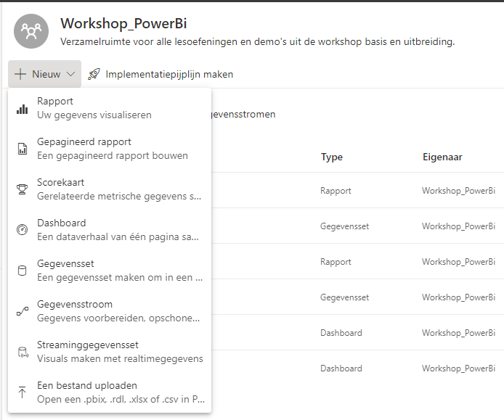Open the Gegevensstromen tab

(243, 115)
